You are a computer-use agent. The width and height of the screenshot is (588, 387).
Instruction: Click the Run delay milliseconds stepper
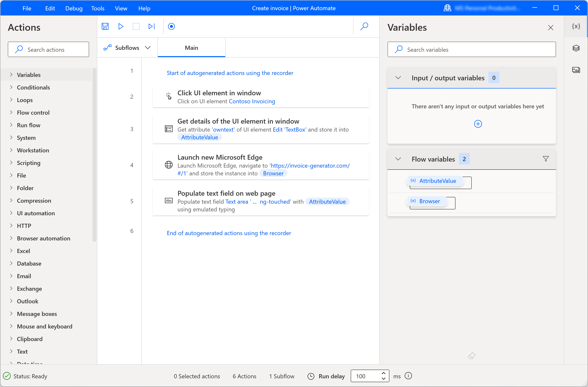tap(383, 376)
